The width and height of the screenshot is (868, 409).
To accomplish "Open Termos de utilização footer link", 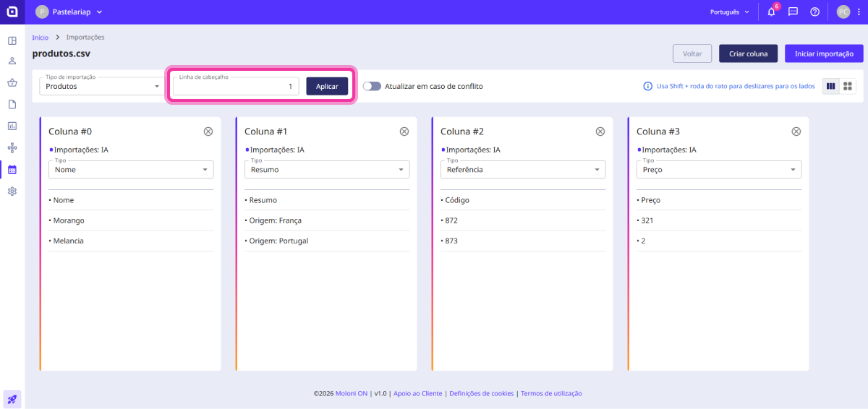I will [x=551, y=394].
